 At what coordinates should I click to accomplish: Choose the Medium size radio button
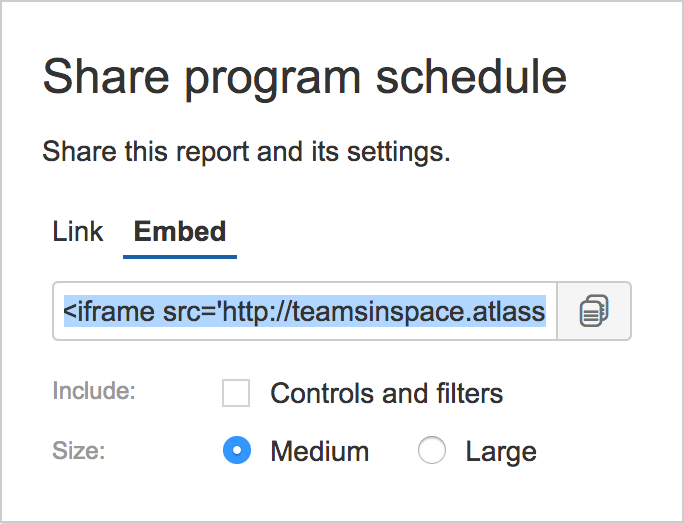[x=237, y=450]
